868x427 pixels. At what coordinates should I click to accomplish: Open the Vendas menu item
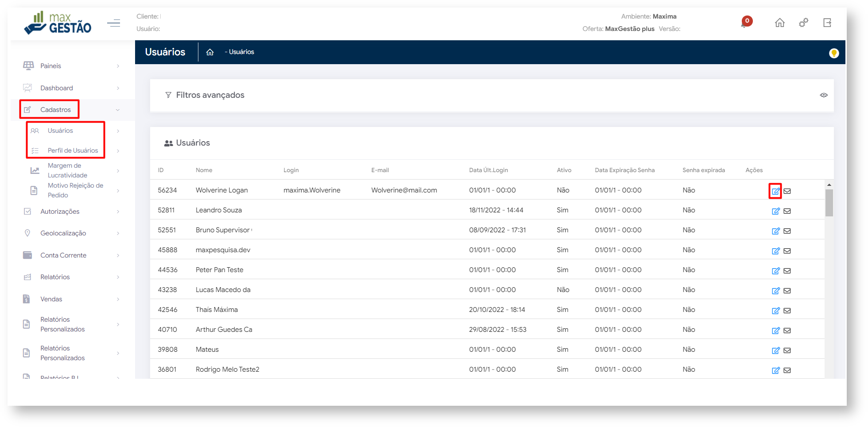point(51,299)
